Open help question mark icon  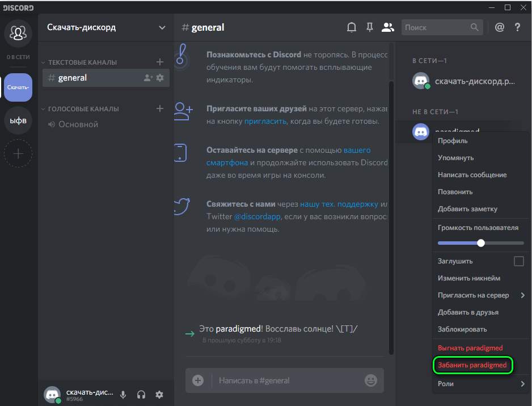click(x=517, y=27)
